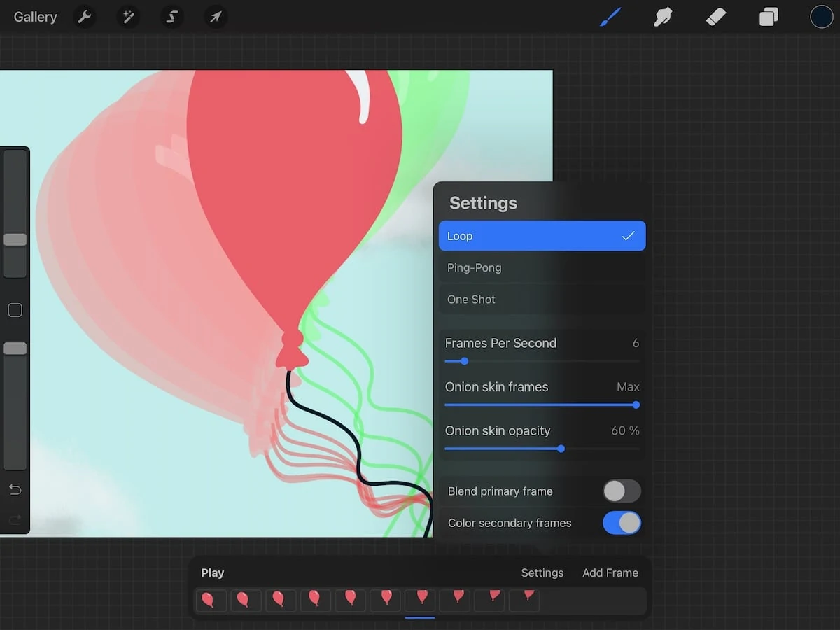The height and width of the screenshot is (630, 840).
Task: Tap the square modify button in sidebar
Action: pos(15,310)
